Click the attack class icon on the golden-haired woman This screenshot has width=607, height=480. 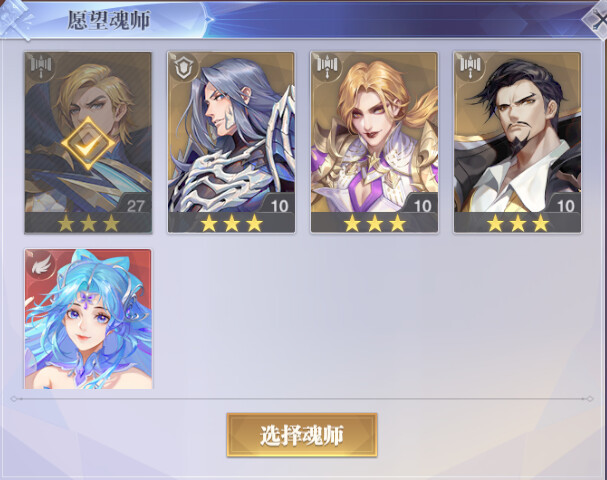tap(326, 66)
